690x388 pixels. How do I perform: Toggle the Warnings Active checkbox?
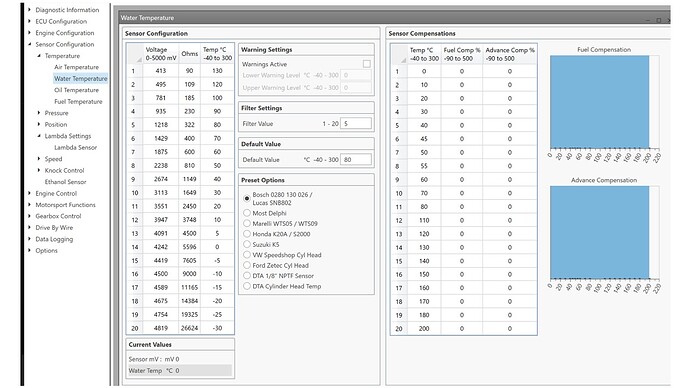tap(367, 64)
